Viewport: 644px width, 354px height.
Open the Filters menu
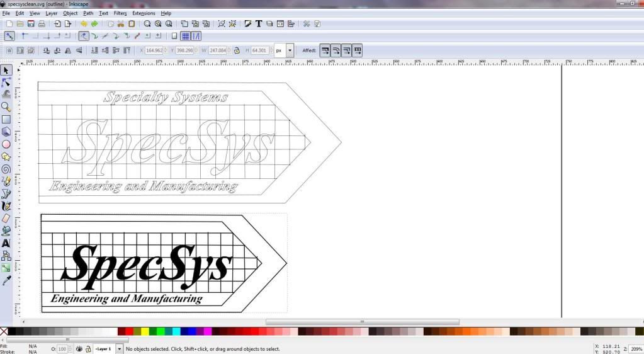(x=120, y=13)
